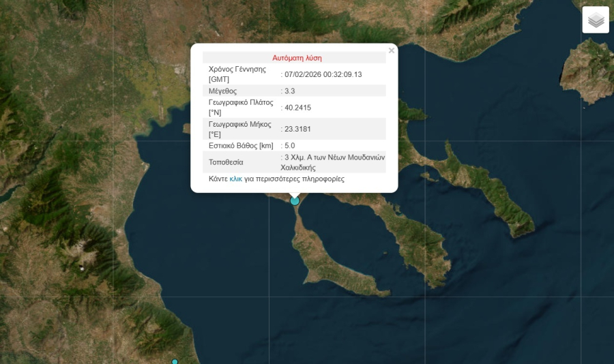Click the earthquake marker beneath the popup
The width and height of the screenshot is (614, 364).
coord(295,200)
